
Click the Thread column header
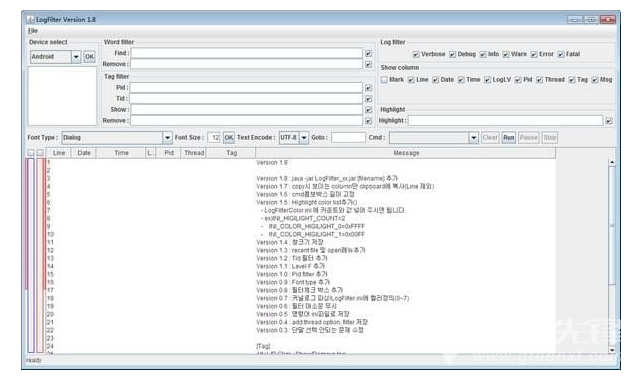click(x=194, y=153)
